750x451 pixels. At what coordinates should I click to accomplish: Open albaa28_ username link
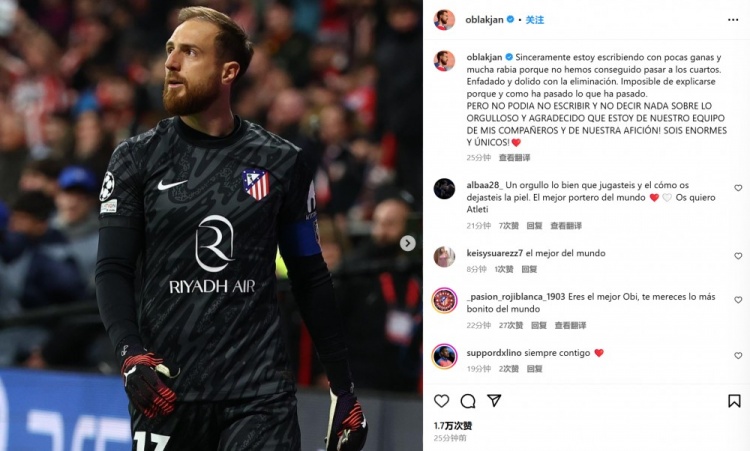(485, 185)
